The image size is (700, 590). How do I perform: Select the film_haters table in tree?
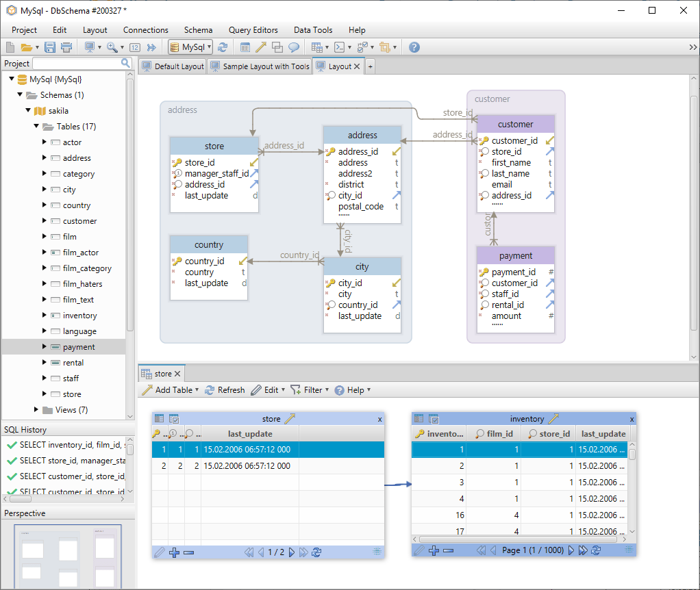(x=82, y=283)
